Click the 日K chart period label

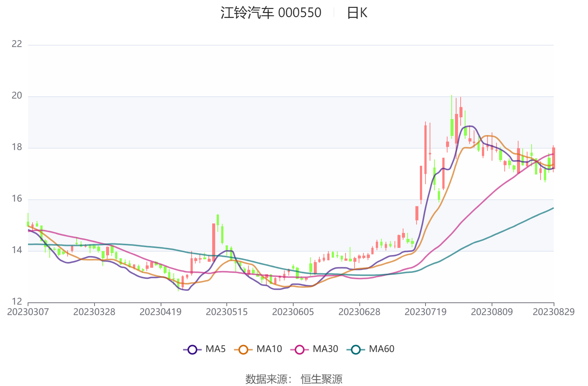coord(357,13)
